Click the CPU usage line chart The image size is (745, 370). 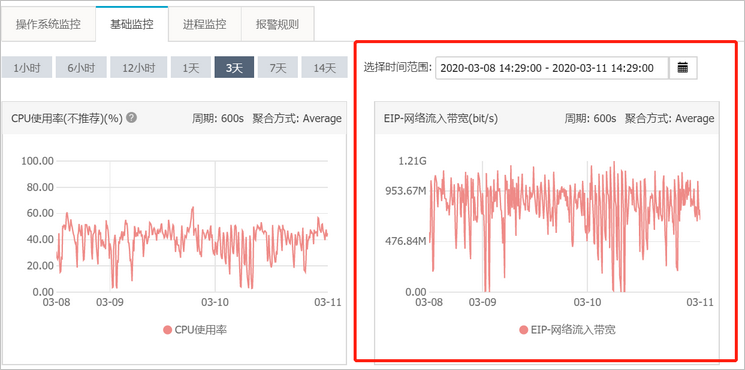[x=192, y=227]
